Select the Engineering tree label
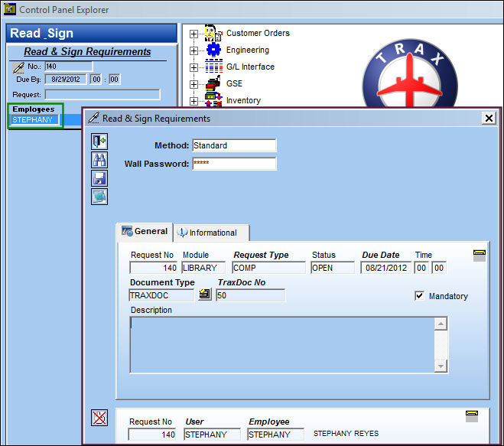The image size is (504, 446). click(x=248, y=50)
